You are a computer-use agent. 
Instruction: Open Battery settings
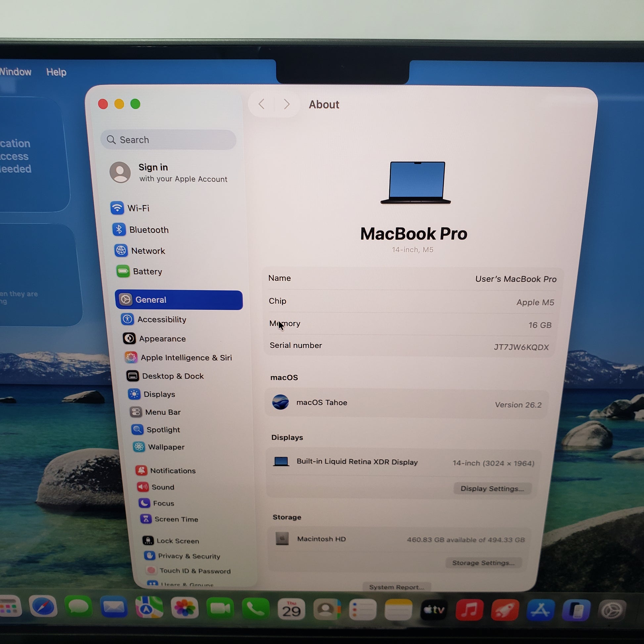pyautogui.click(x=147, y=272)
